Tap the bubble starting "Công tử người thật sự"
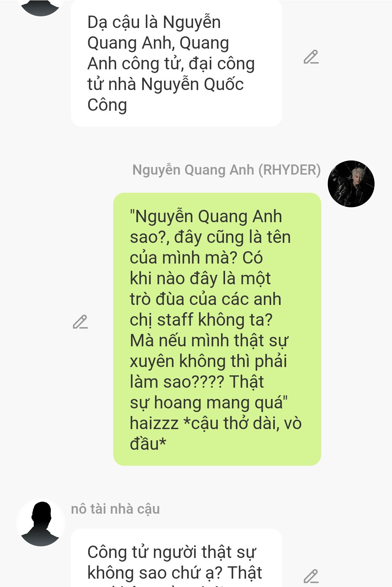The width and height of the screenshot is (392, 587). pos(176,558)
